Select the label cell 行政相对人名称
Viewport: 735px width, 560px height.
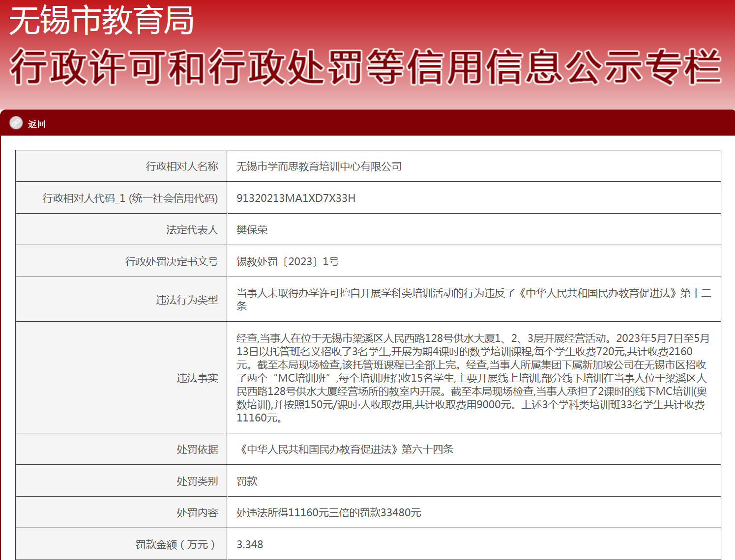(x=121, y=166)
